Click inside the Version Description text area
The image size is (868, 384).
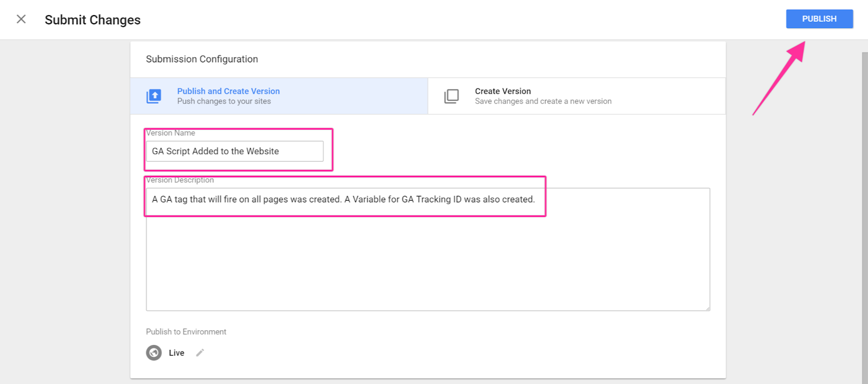tap(427, 255)
